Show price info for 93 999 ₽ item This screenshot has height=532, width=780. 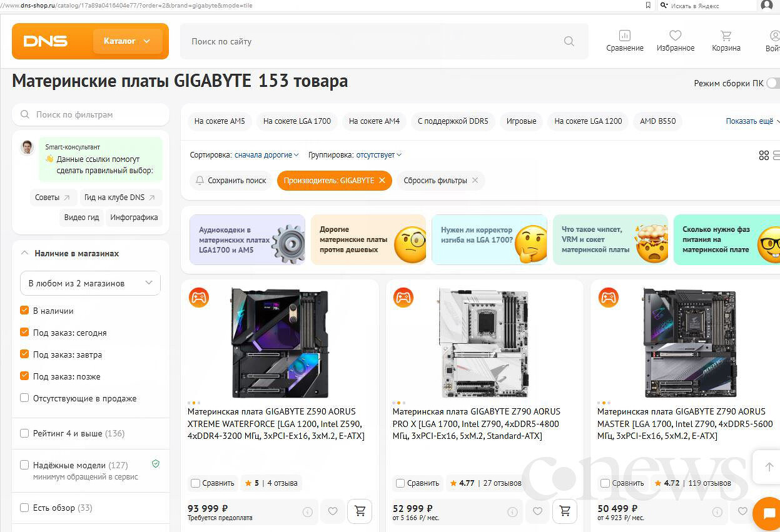click(x=308, y=511)
